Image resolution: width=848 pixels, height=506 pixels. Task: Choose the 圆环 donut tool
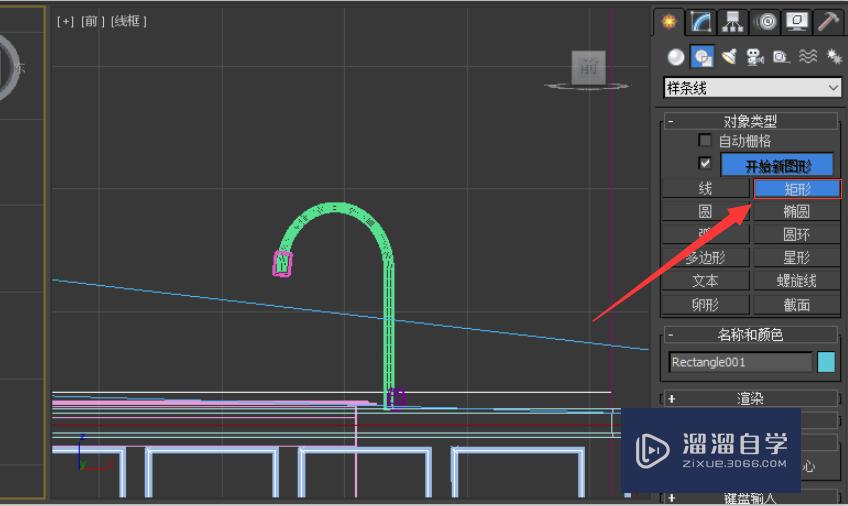pos(797,235)
